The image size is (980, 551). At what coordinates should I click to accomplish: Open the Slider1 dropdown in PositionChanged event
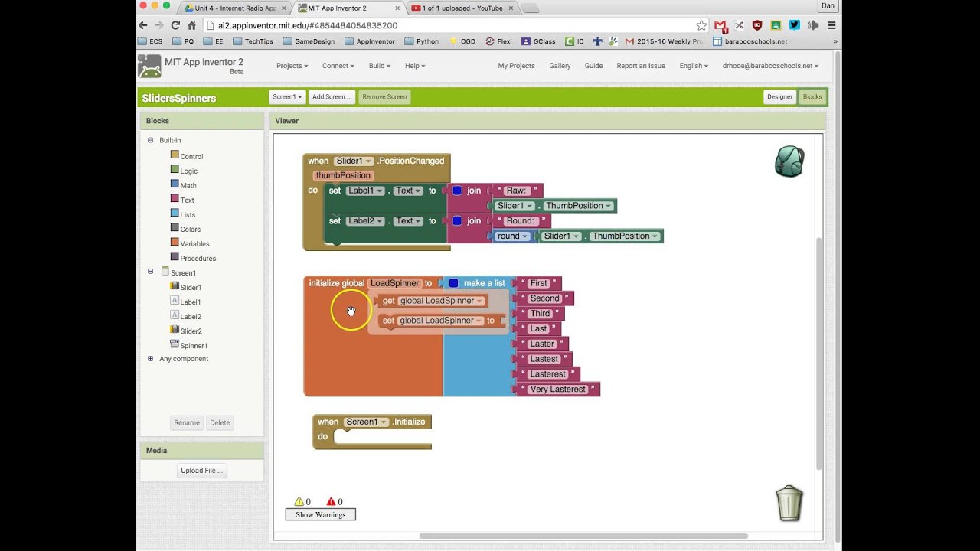(x=354, y=161)
